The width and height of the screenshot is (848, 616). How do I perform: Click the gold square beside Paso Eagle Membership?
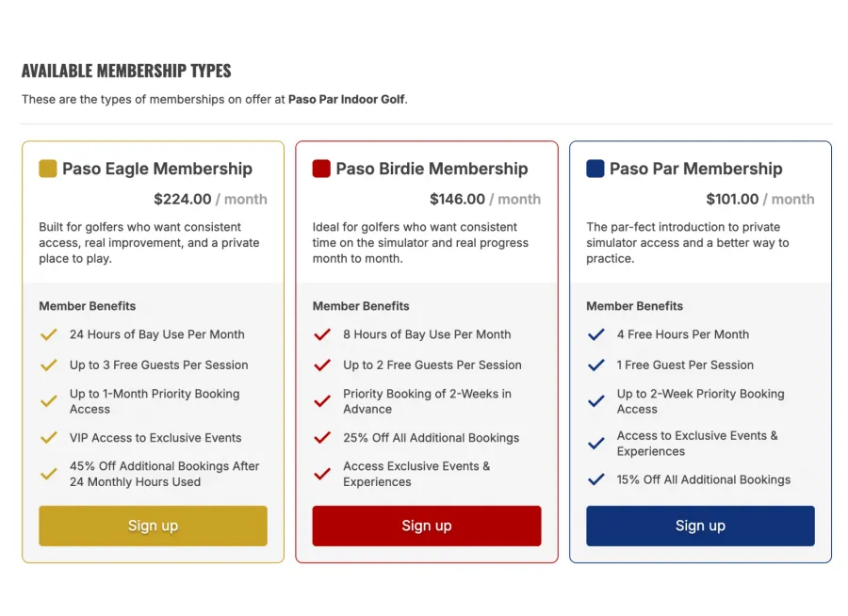tap(48, 169)
